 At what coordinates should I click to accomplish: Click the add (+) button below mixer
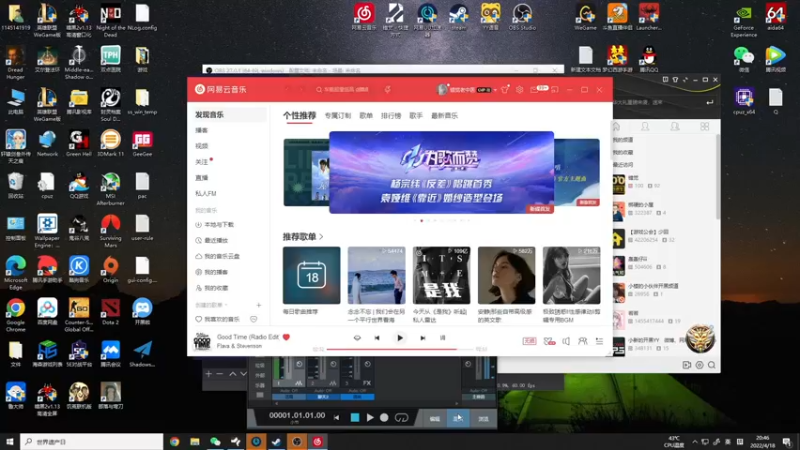pyautogui.click(x=208, y=374)
